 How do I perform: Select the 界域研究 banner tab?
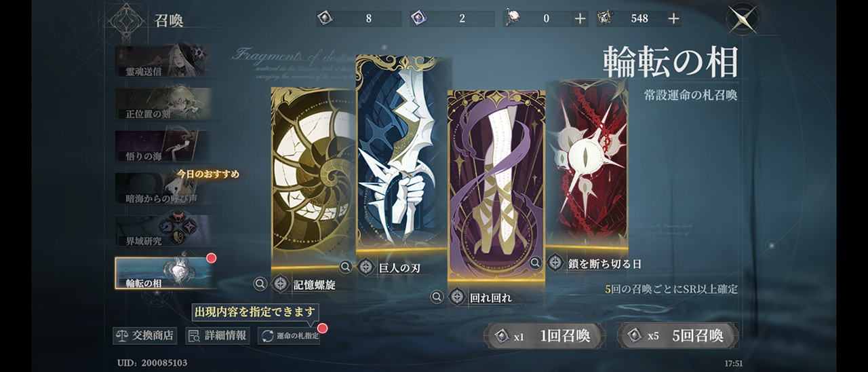162,231
